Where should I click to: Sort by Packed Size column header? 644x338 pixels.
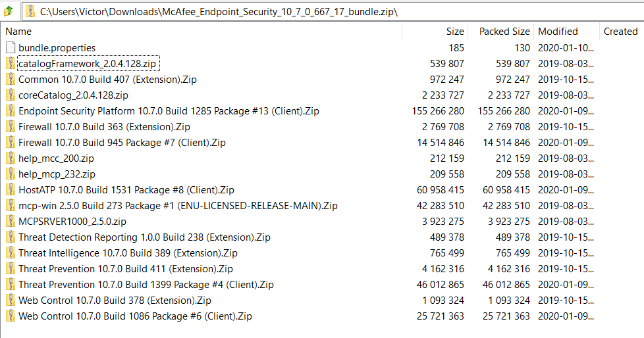(x=504, y=32)
